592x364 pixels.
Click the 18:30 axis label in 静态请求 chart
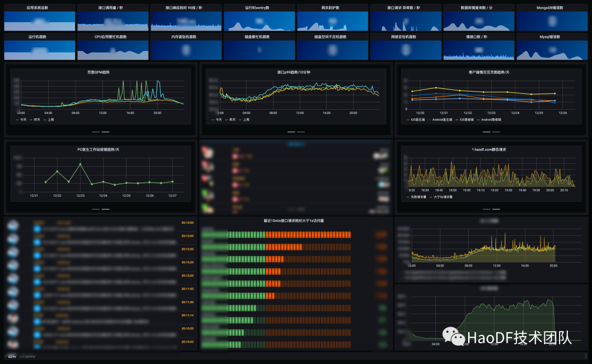425,190
